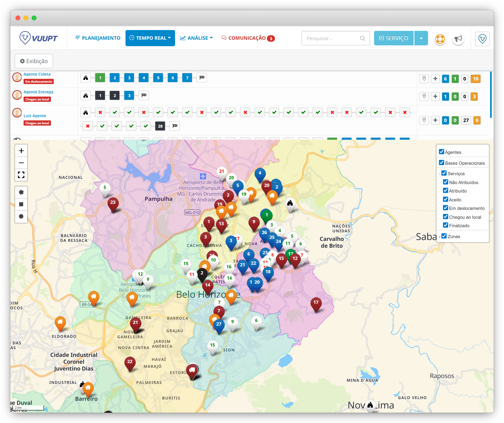Viewport: 504px width, 423px height.
Task: Open the orange lifebuoy help icon
Action: (x=440, y=39)
